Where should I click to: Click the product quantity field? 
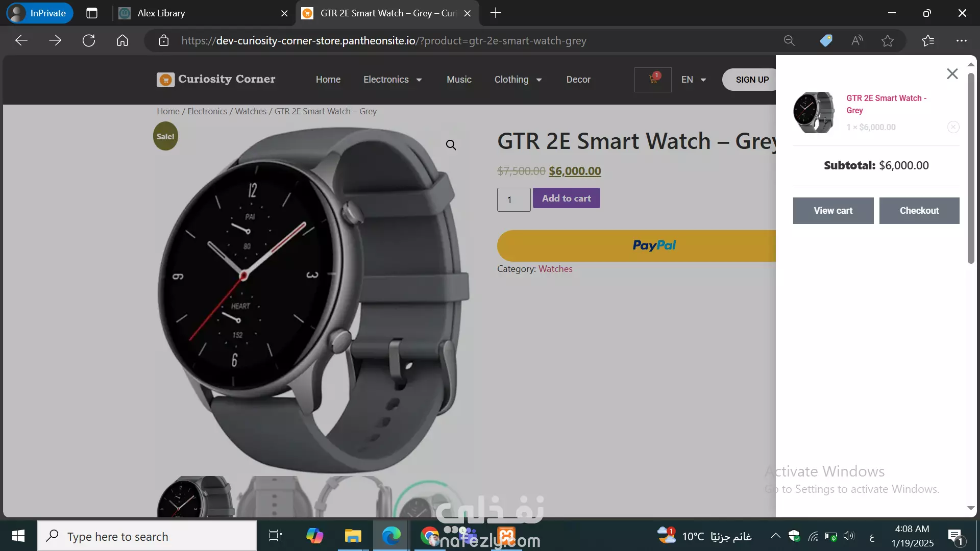pos(513,199)
